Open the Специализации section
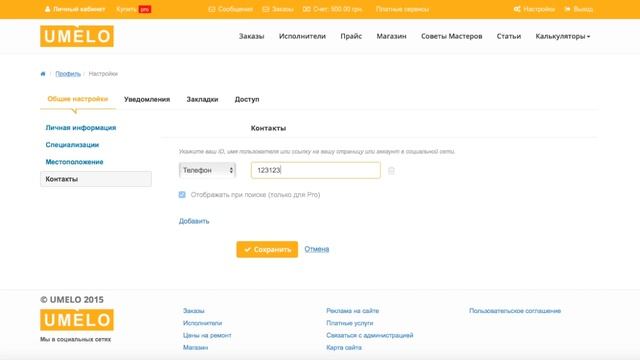 click(x=72, y=145)
